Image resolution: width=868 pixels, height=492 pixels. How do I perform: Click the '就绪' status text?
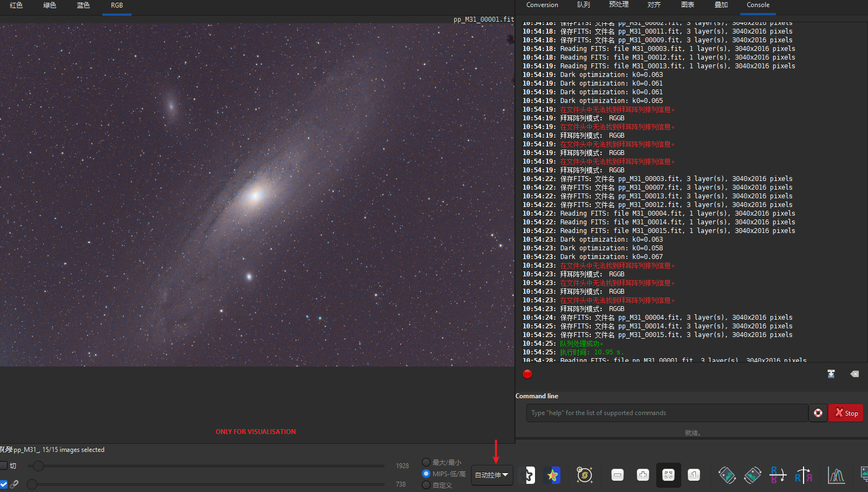[693, 433]
